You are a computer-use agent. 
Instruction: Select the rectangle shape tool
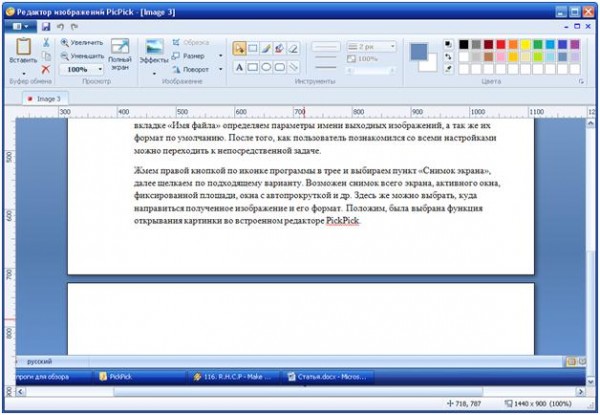(253, 67)
